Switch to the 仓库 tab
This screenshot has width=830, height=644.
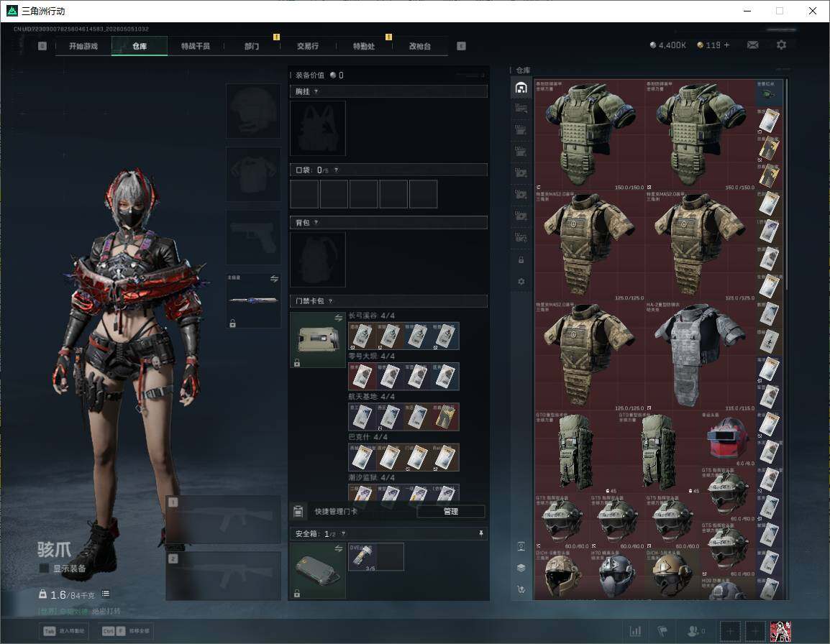pos(140,46)
